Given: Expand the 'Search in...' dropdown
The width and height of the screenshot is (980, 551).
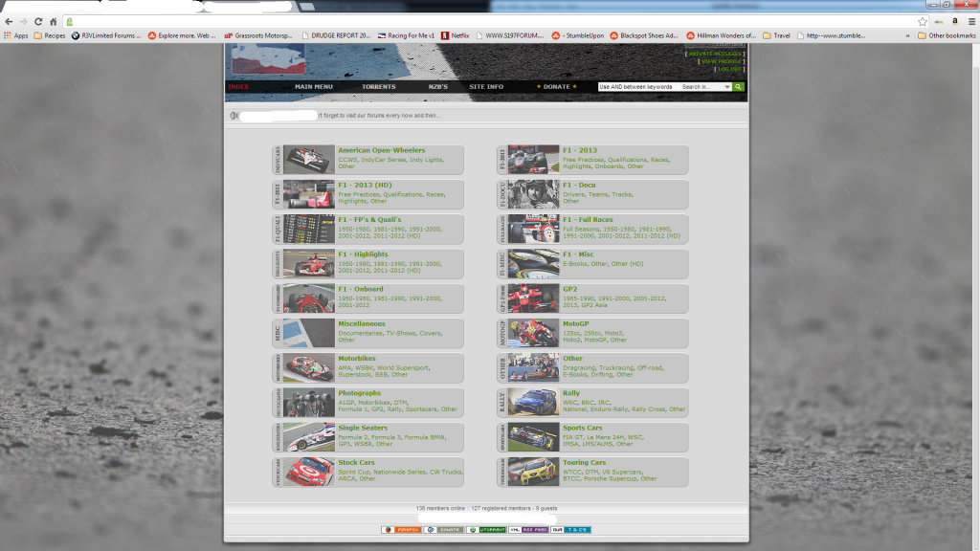Looking at the screenshot, I should pos(706,87).
